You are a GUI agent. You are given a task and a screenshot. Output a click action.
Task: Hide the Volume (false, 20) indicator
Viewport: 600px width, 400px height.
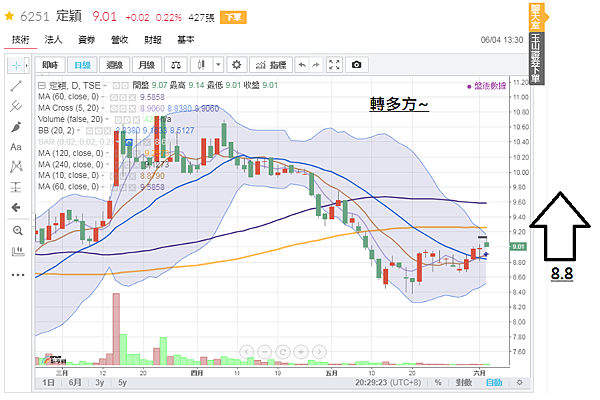[x=119, y=119]
